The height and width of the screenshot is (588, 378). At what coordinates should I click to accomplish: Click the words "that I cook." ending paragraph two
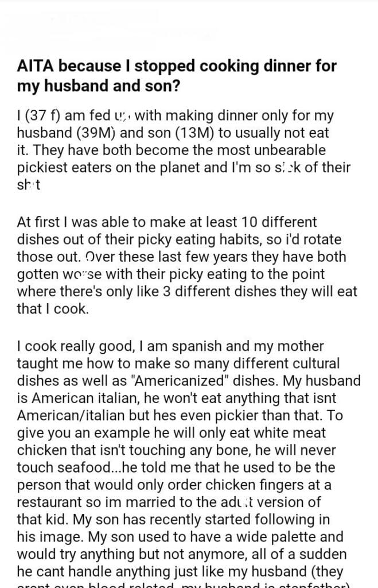pyautogui.click(x=53, y=308)
